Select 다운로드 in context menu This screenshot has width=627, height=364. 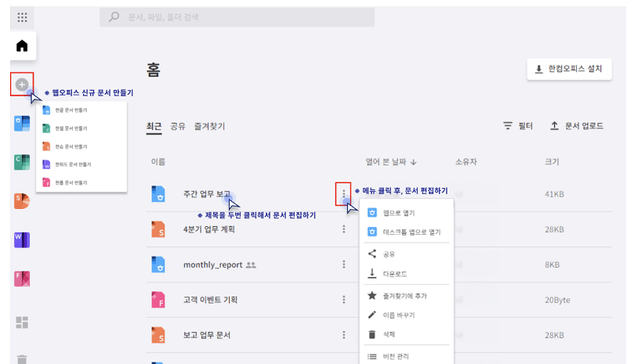tap(406, 273)
